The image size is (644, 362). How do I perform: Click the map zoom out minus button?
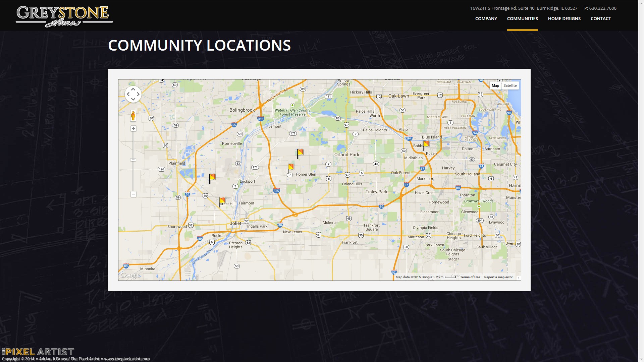133,194
